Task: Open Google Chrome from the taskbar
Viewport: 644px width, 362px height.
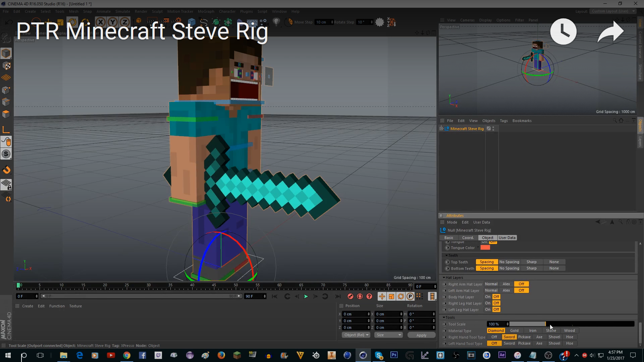Action: pos(126,355)
